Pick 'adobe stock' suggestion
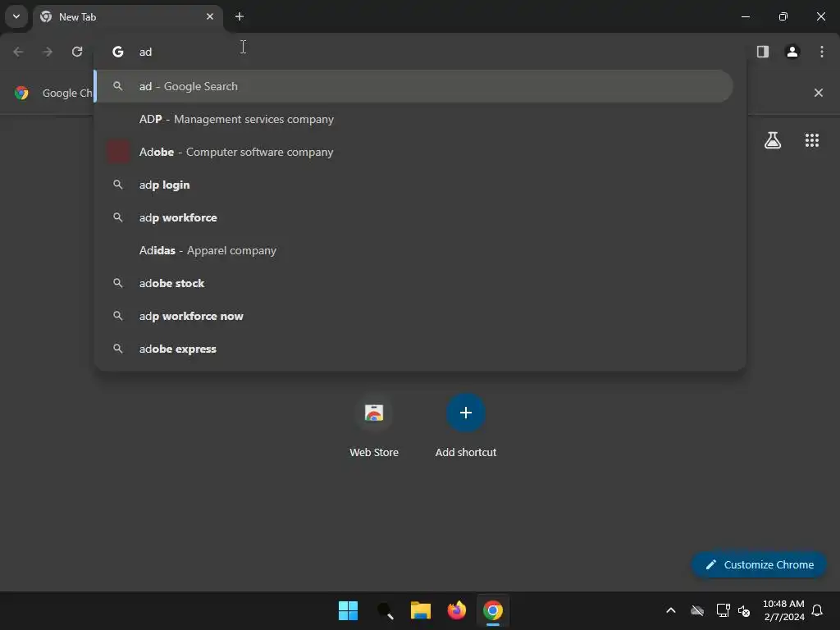Screen dimensions: 840x630 coord(413,283)
